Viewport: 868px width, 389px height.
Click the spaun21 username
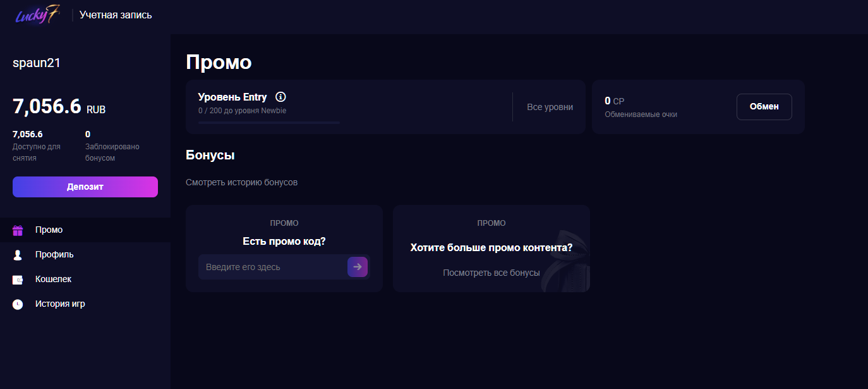coord(36,63)
